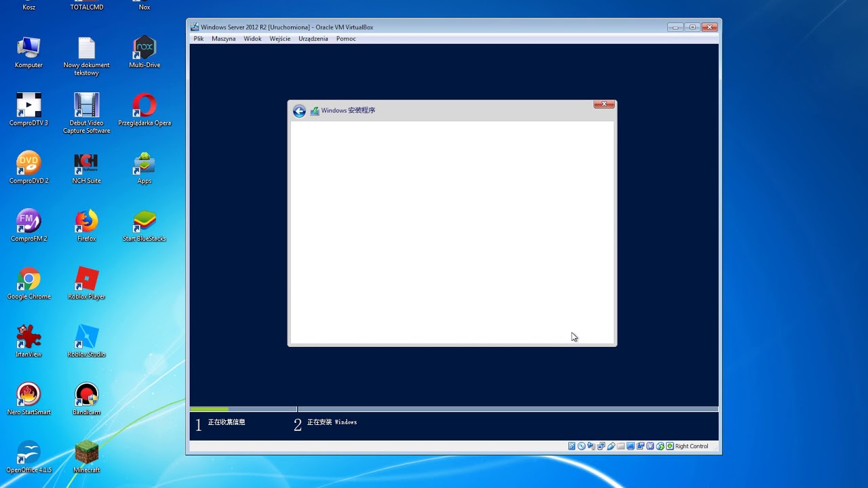This screenshot has height=488, width=868.
Task: Select the Nero StartSmart shortcut
Action: [28, 399]
